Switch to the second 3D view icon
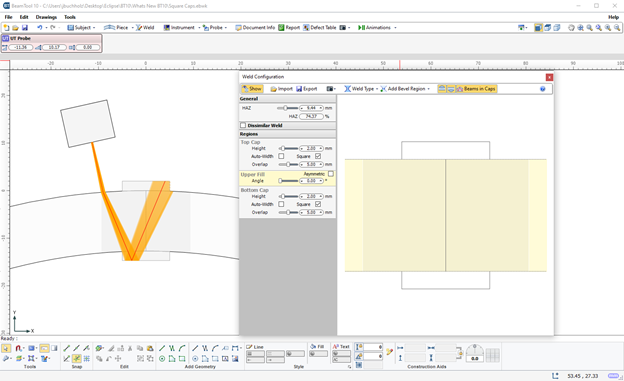Image resolution: width=624 pixels, height=381 pixels. pos(548,27)
